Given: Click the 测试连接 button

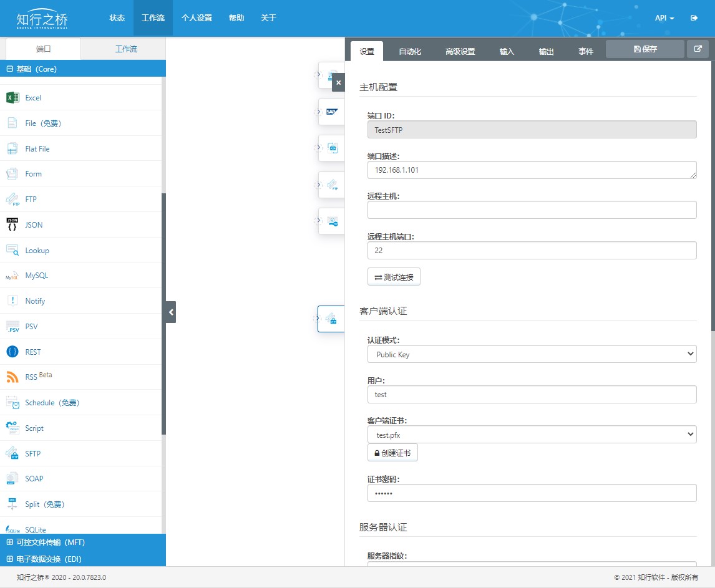Looking at the screenshot, I should tap(394, 277).
